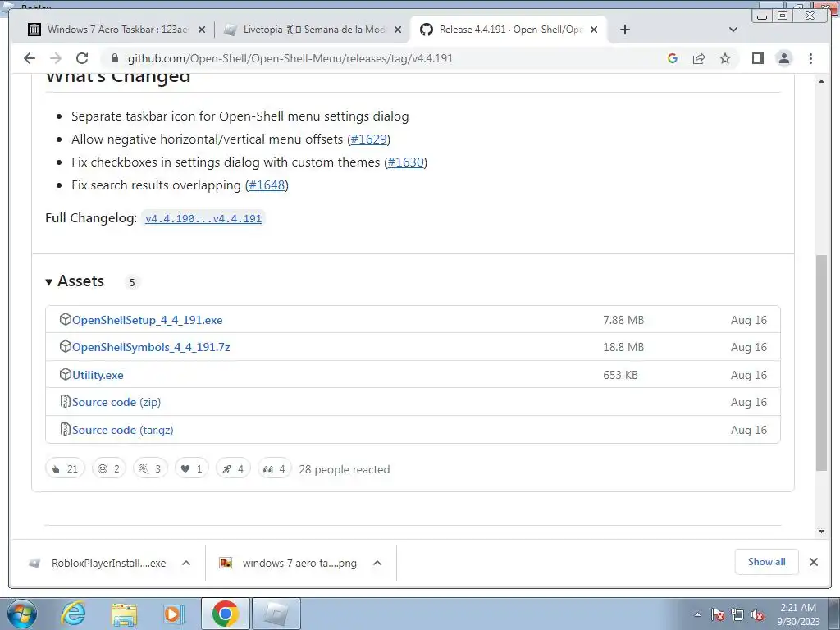
Task: Go back to the previous page
Action: click(x=30, y=58)
